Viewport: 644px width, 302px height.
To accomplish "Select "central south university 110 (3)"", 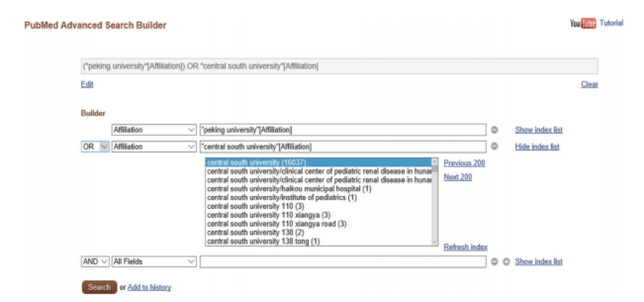I will point(256,207).
